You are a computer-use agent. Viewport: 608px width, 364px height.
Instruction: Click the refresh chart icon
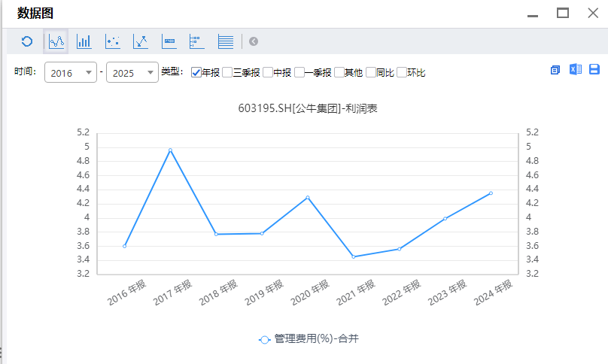27,41
